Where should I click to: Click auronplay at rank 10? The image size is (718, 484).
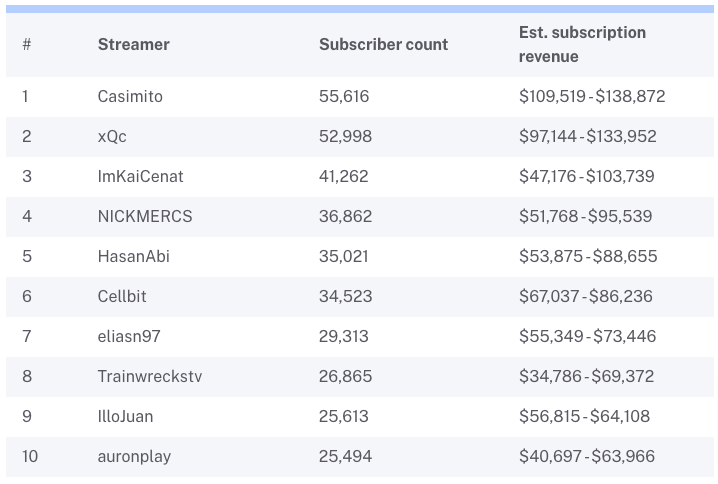tap(134, 457)
